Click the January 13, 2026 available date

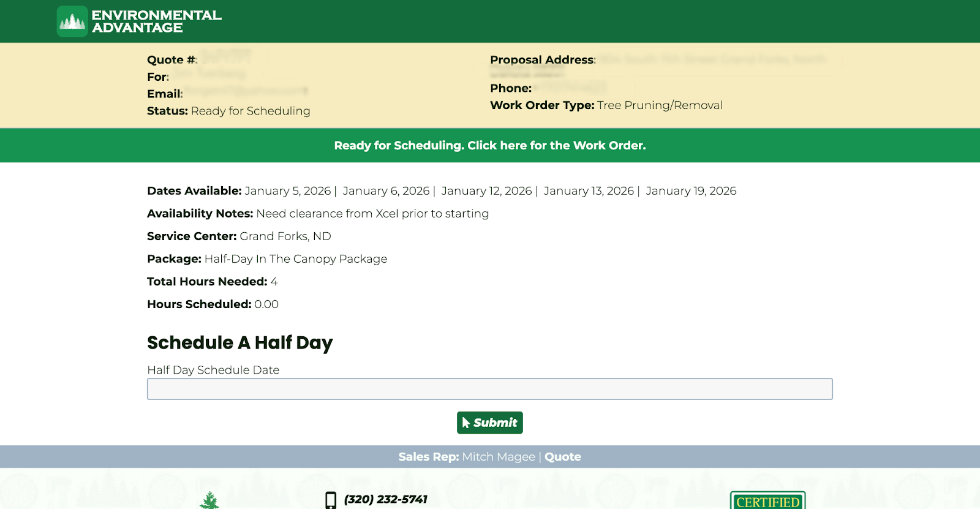point(589,191)
